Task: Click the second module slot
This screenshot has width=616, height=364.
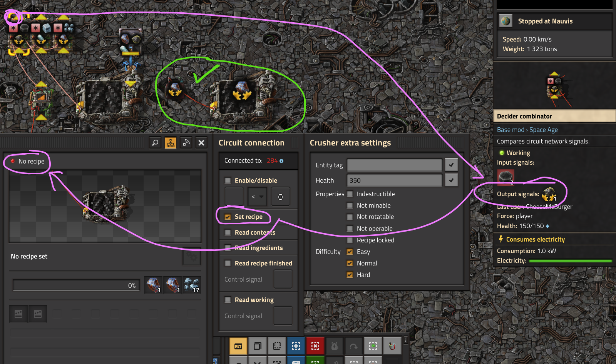Action: point(38,314)
